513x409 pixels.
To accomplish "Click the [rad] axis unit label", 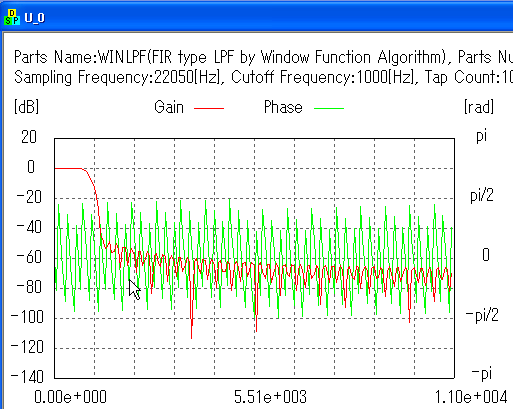I will click(x=479, y=107).
